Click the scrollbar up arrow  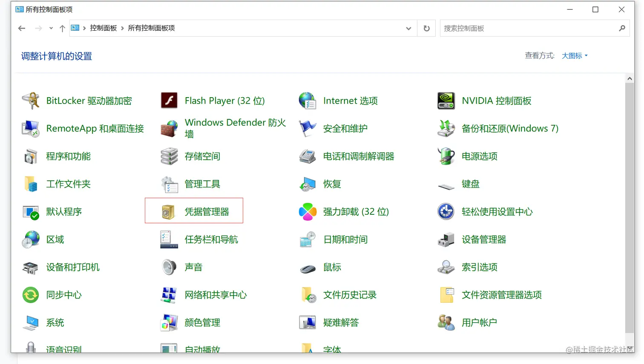630,78
